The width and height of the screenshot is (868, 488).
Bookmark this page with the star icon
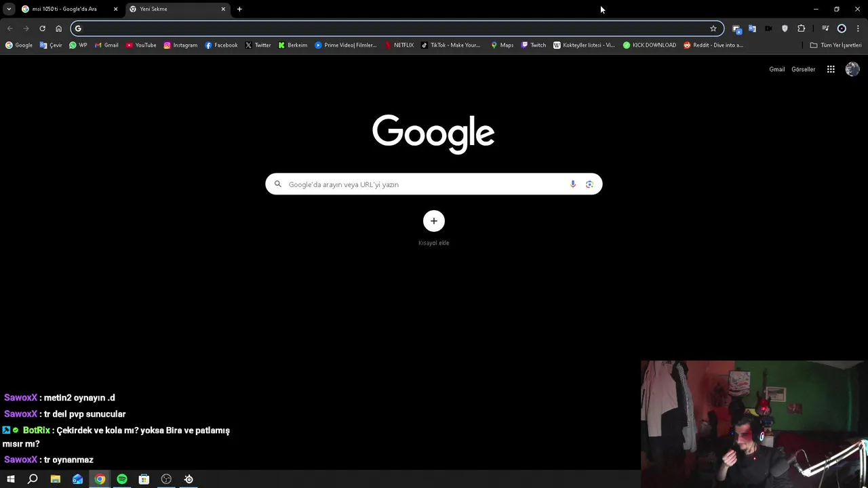click(x=713, y=28)
